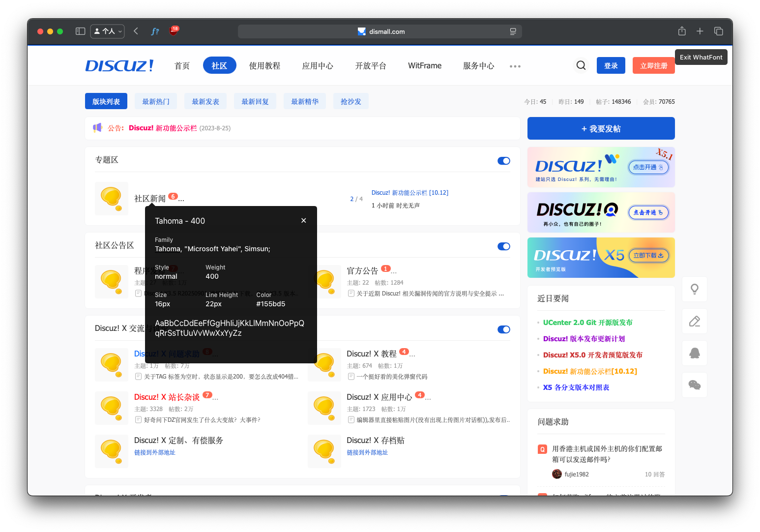This screenshot has height=532, width=760.
Task: Click the pencil edit icon in floating sidebar
Action: tap(694, 322)
